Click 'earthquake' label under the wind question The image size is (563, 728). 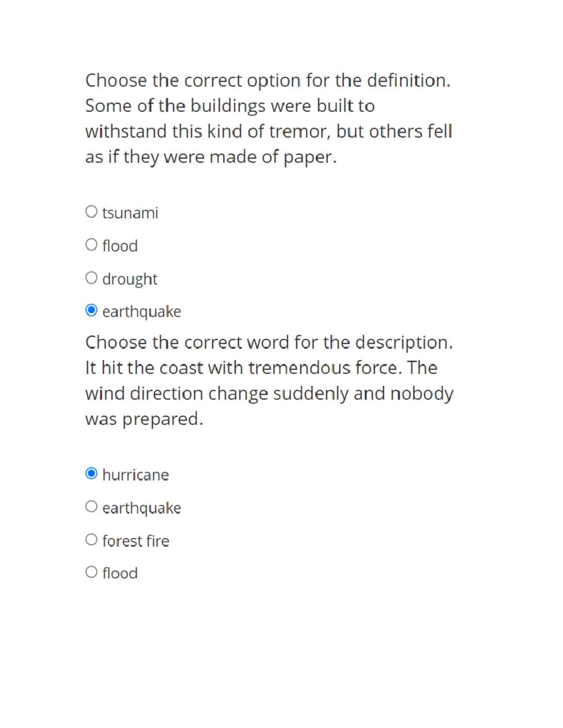coord(142,509)
